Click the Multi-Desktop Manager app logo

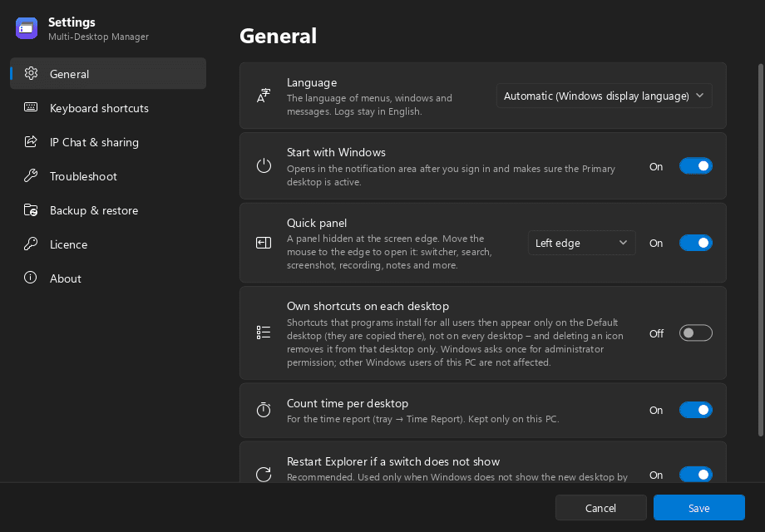27,28
